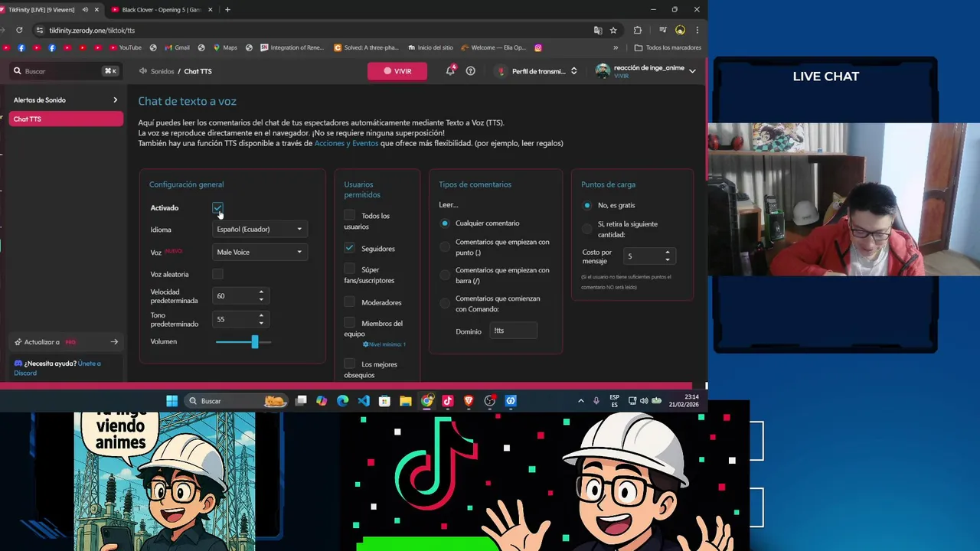The width and height of the screenshot is (980, 551).
Task: Select comments starting with punto (.) option
Action: point(445,246)
